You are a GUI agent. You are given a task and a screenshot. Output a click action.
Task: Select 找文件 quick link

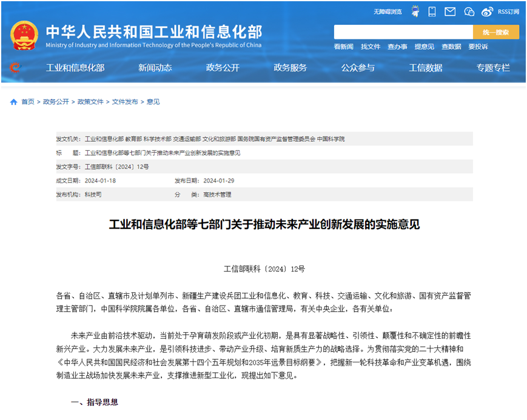[x=371, y=47]
